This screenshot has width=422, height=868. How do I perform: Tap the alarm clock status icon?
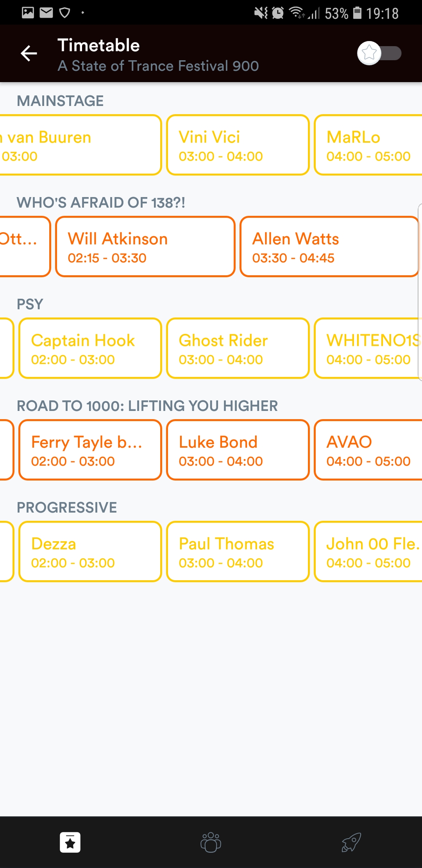(x=278, y=13)
